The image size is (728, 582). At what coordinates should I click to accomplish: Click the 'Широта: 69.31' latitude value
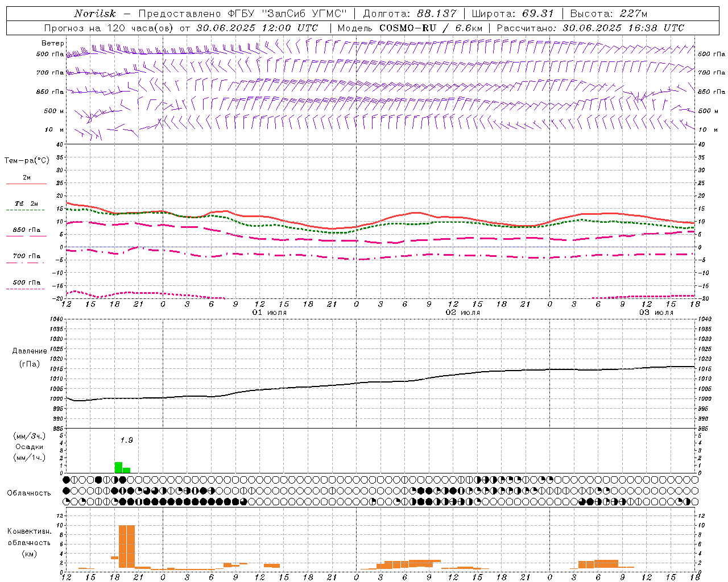(x=512, y=14)
